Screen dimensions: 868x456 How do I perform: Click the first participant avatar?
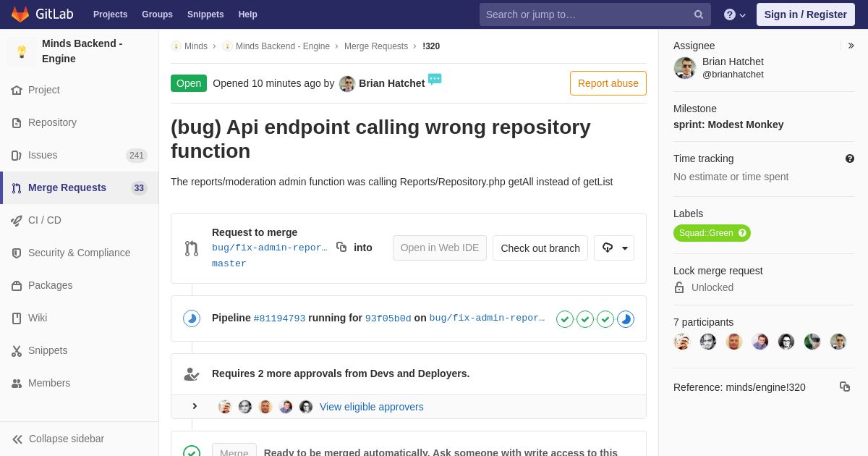point(682,342)
